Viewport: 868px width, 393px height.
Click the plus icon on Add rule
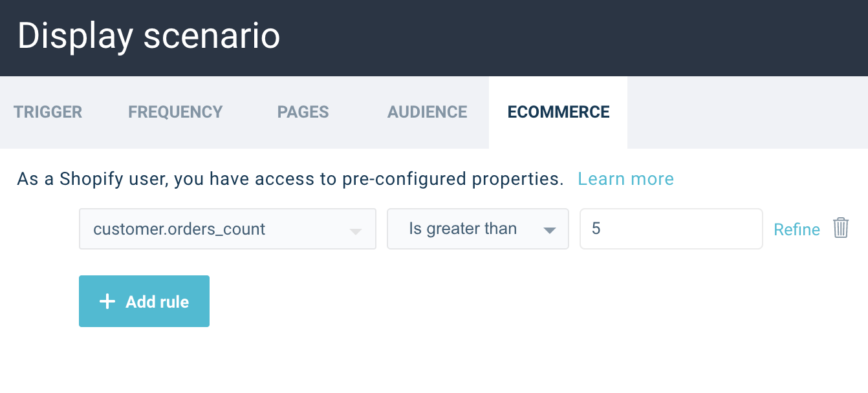click(x=107, y=302)
